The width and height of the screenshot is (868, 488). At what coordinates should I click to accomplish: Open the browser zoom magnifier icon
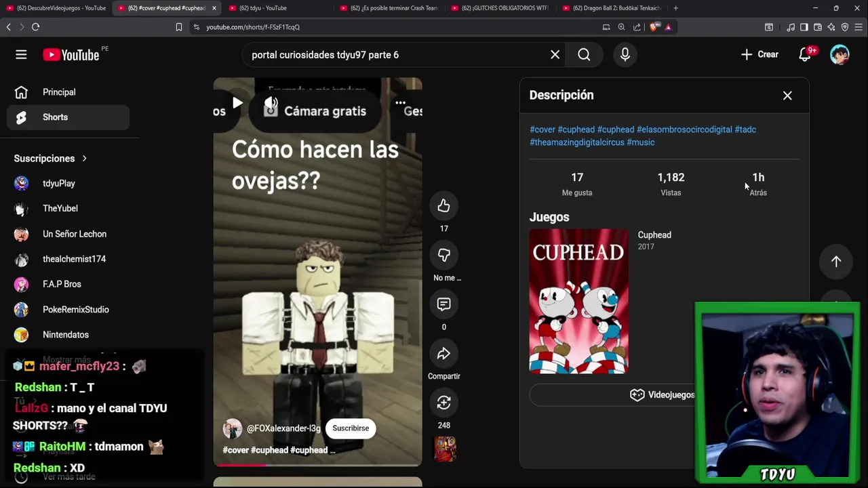coord(621,27)
